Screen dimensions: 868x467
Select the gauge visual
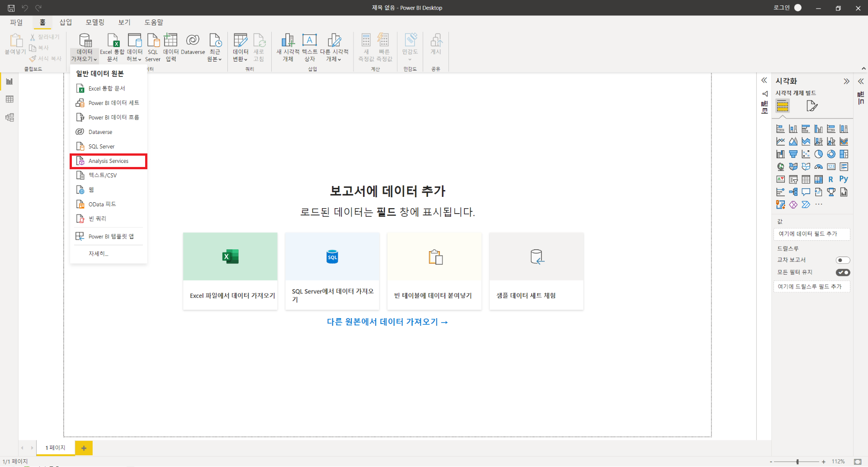click(818, 167)
